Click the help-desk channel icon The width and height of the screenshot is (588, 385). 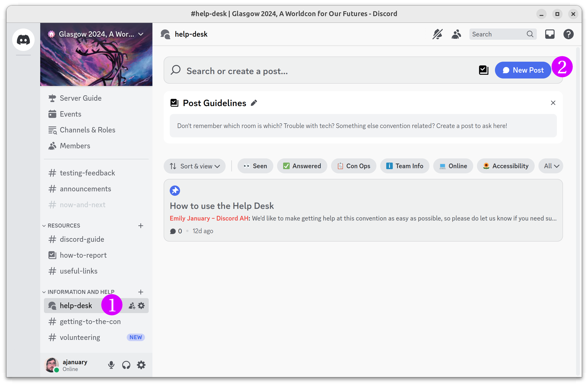(x=52, y=306)
